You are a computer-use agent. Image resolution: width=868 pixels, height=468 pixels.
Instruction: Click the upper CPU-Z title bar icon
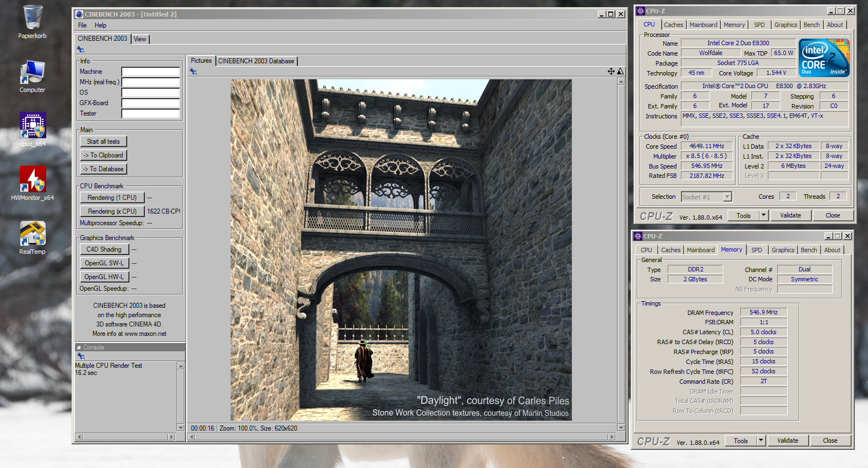point(641,11)
